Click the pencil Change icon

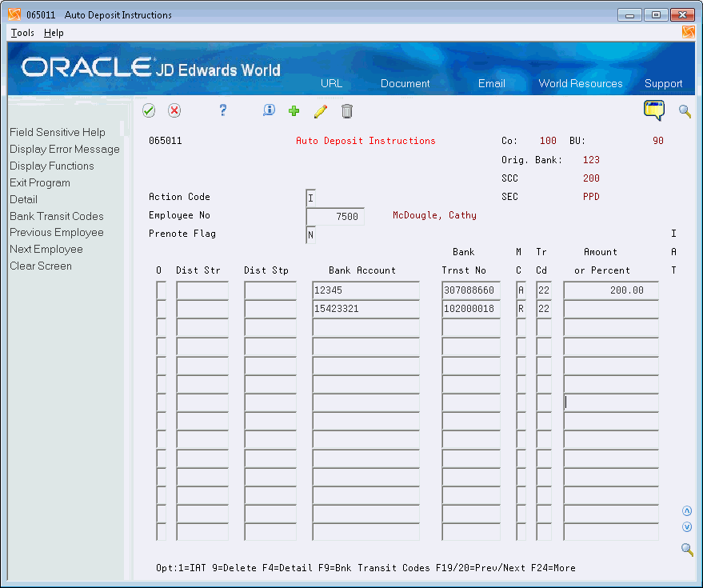[321, 111]
